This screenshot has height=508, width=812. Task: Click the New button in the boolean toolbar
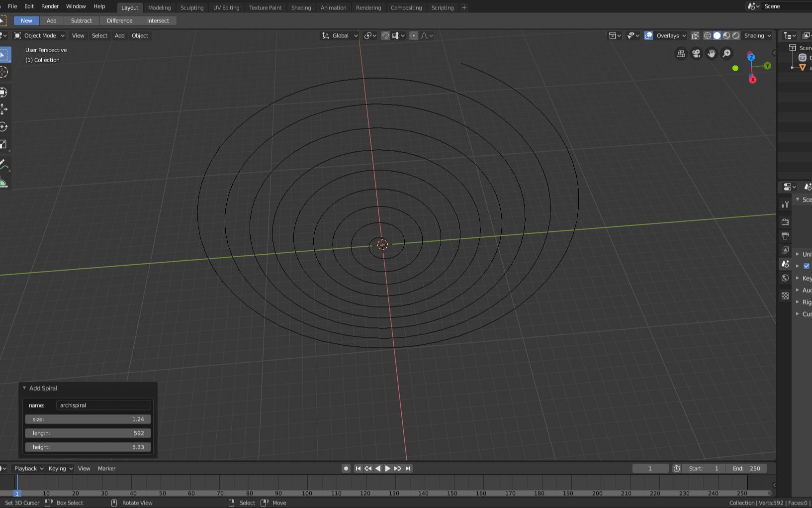coord(26,20)
